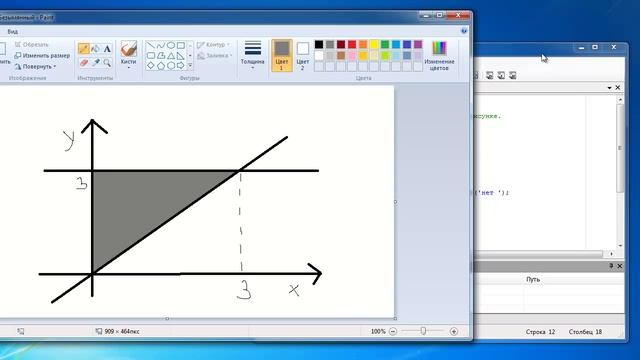Image resolution: width=640 pixels, height=360 pixels.
Task: Select the Fill with color bucket tool
Action: coord(96,49)
